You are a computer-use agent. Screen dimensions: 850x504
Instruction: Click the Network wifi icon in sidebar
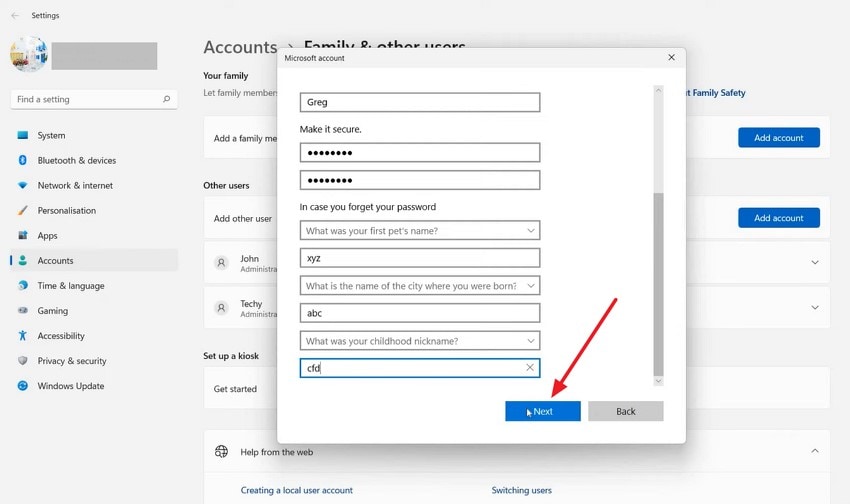[x=22, y=185]
